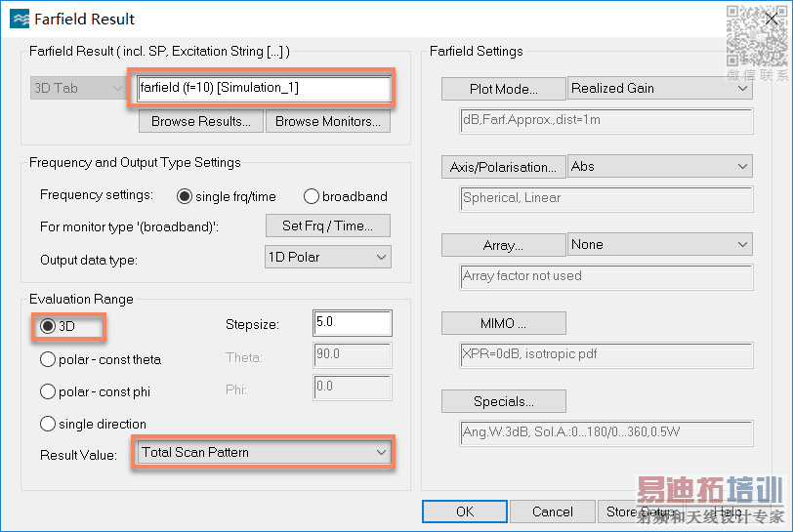Click the Array... button
The height and width of the screenshot is (532, 793).
503,245
